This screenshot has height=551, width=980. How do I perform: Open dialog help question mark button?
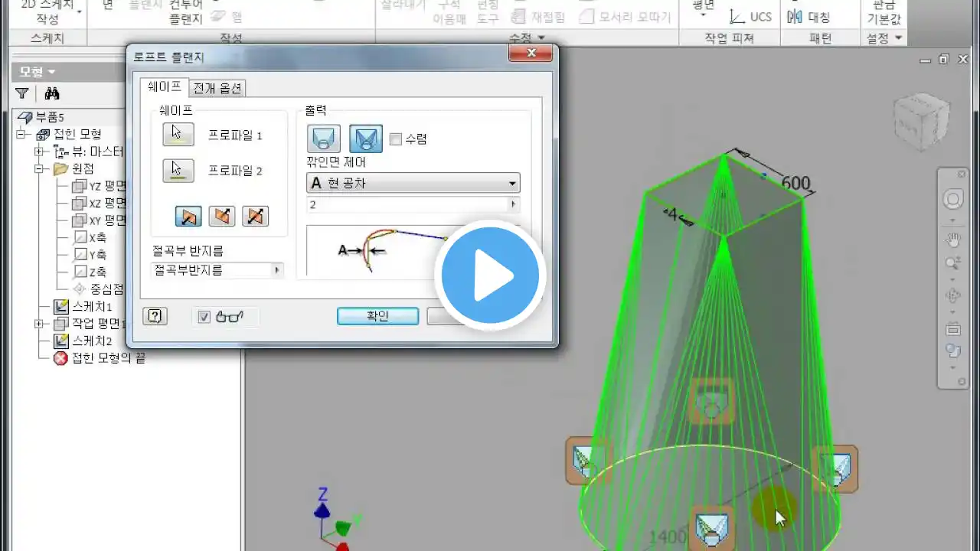pyautogui.click(x=155, y=316)
